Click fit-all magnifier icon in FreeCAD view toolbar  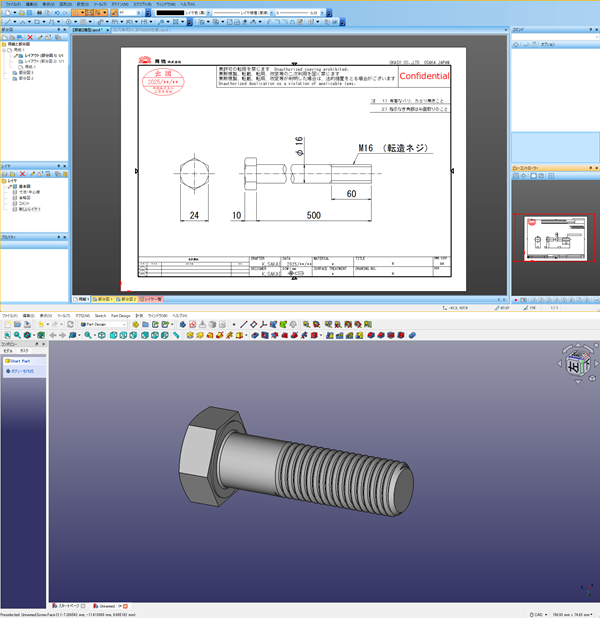[x=7, y=335]
